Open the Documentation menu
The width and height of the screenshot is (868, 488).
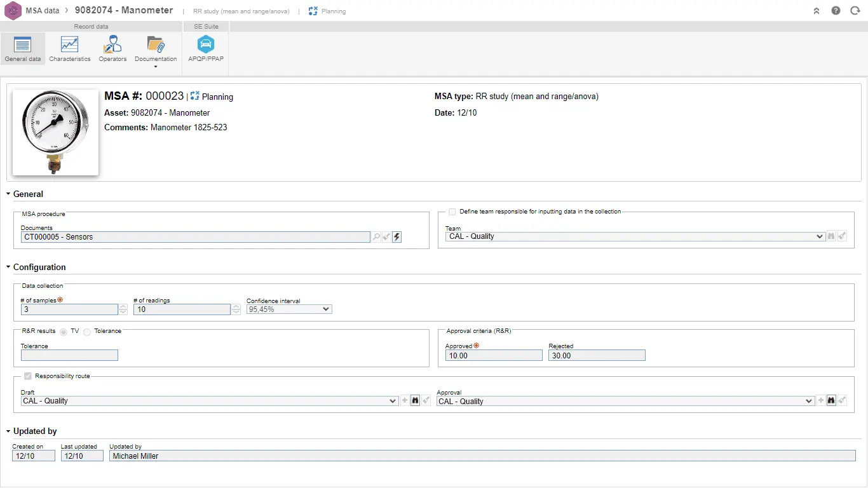[156, 50]
